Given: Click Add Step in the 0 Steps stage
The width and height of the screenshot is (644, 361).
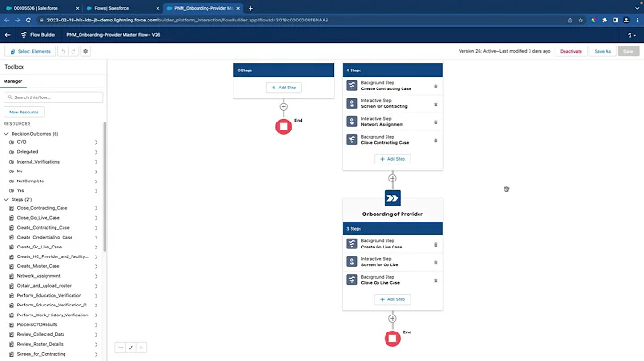Looking at the screenshot, I should click(284, 88).
